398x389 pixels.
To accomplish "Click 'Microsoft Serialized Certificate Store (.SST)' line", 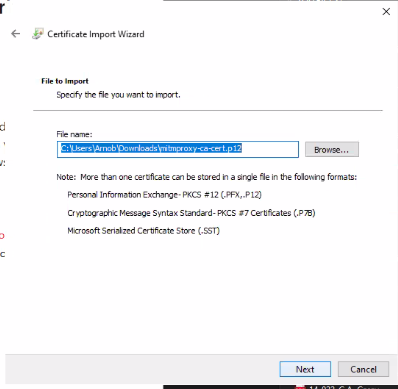I will pos(143,231).
